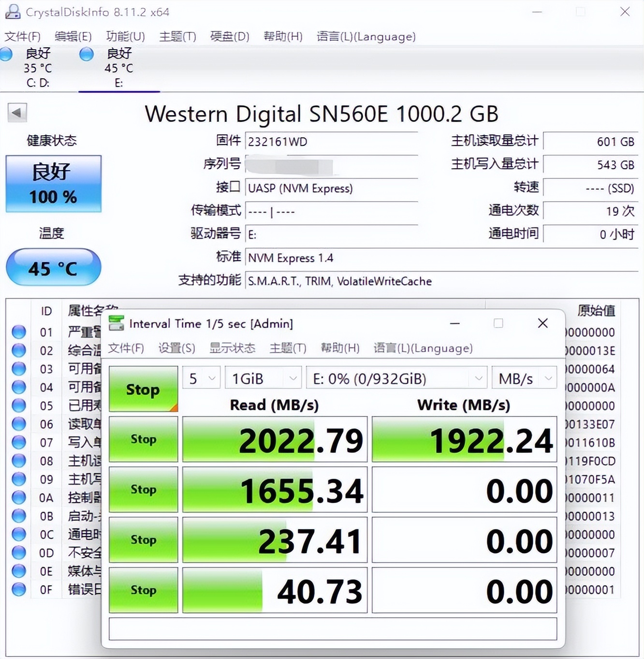Stop the sequential read test row
The image size is (644, 659).
tap(143, 439)
